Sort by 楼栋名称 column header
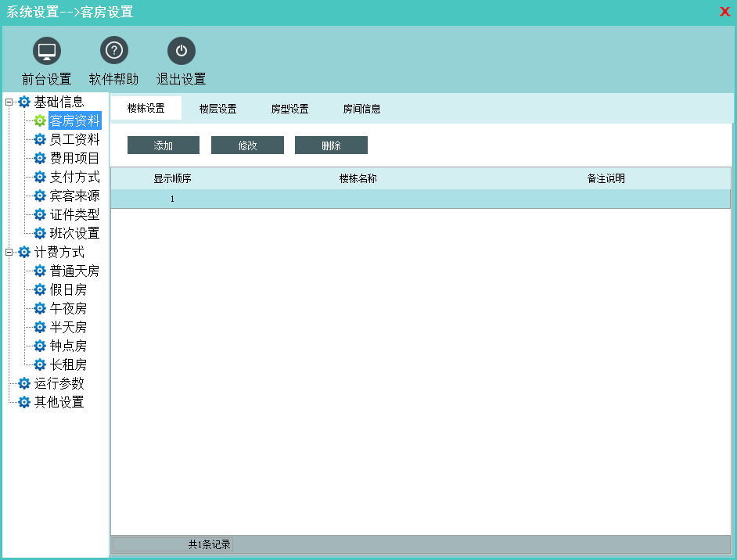This screenshot has height=560, width=737. click(358, 179)
